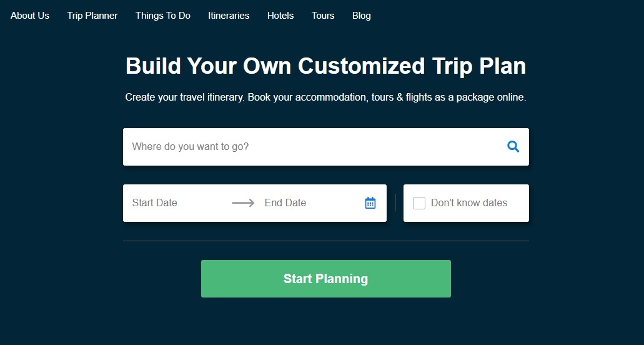
Task: Click the horizontal divider above Start Planning
Action: coord(325,241)
